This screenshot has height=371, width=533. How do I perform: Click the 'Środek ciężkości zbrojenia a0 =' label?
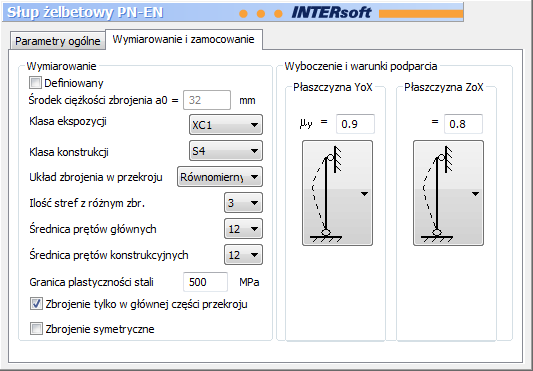pyautogui.click(x=104, y=100)
